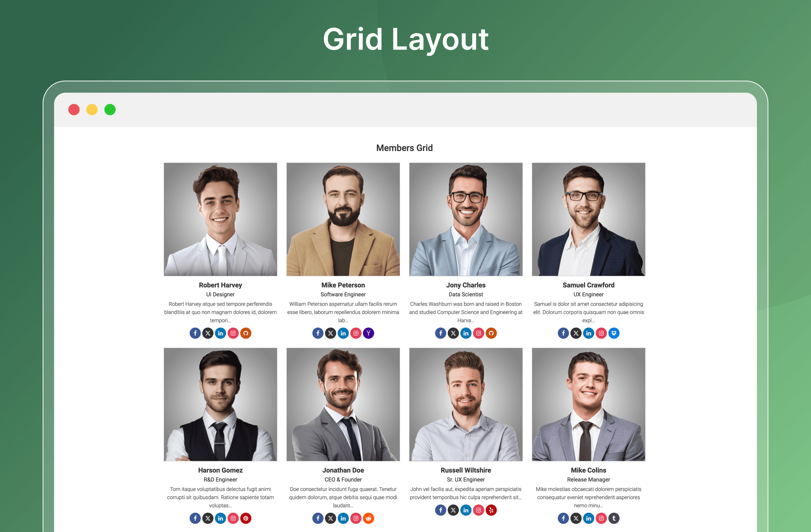Open the Jonathan Doe name link
The height and width of the screenshot is (532, 811).
point(343,470)
